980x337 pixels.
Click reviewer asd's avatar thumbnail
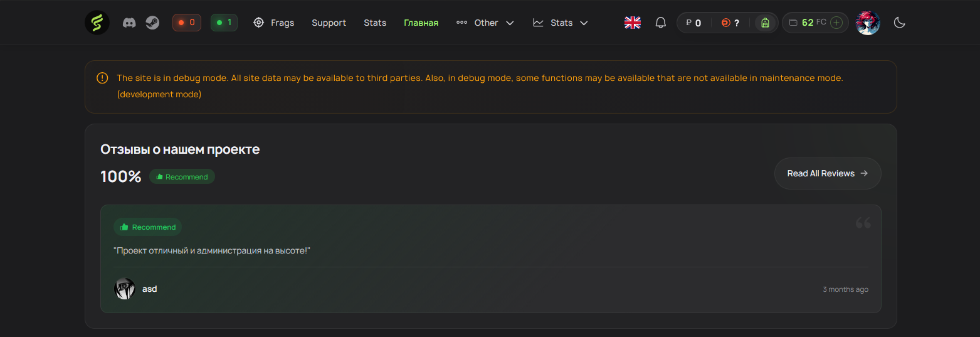click(125, 289)
